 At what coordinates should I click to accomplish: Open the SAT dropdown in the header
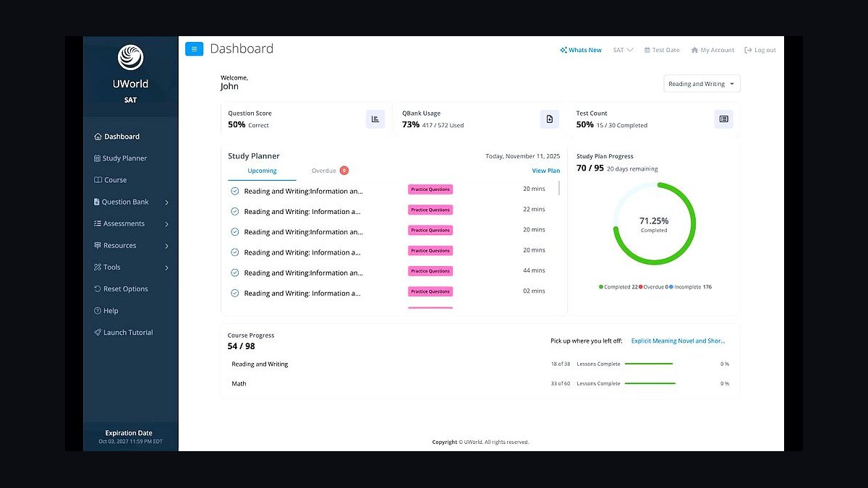[x=623, y=51]
